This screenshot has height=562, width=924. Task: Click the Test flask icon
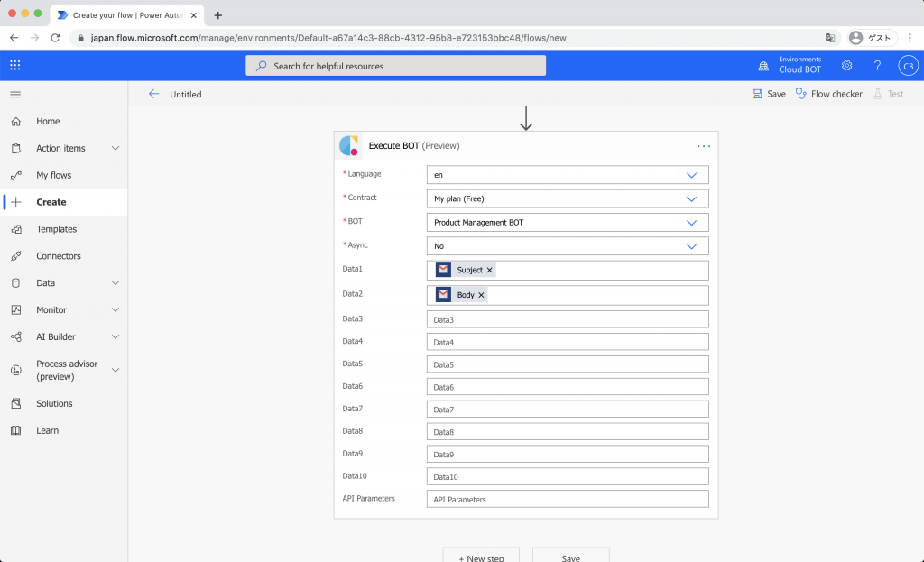878,94
